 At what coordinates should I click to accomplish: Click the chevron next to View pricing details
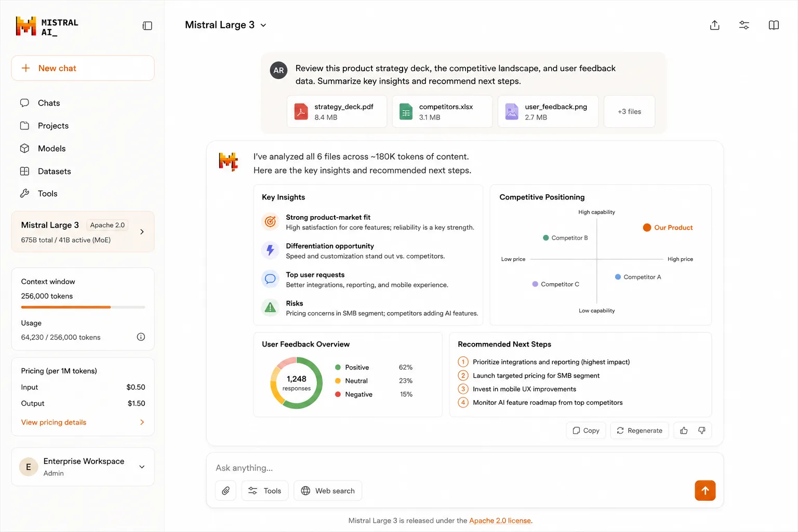pyautogui.click(x=142, y=422)
